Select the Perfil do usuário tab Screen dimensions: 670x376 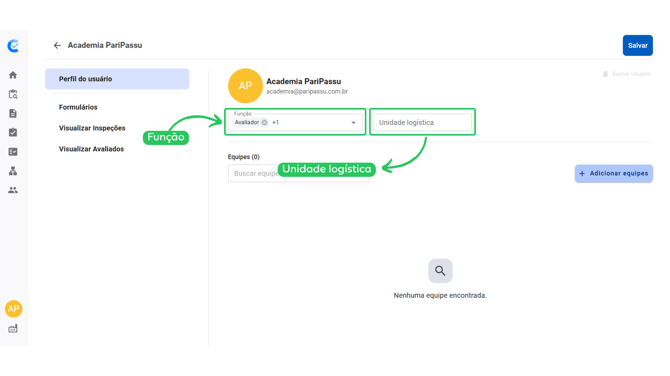(117, 79)
